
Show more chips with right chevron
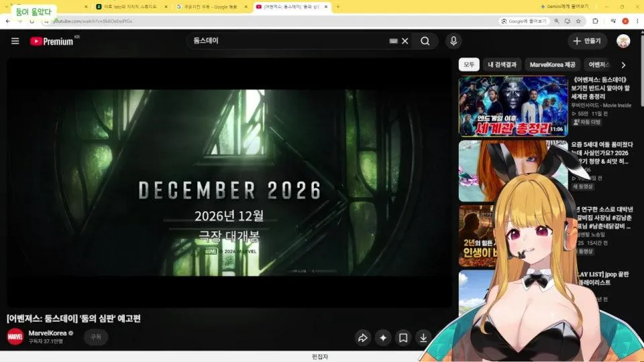[x=623, y=65]
